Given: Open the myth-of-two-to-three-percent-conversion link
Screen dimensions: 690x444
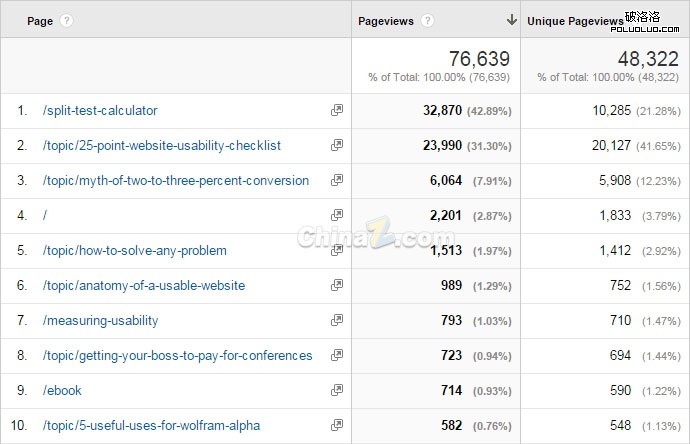Looking at the screenshot, I should tap(176, 181).
